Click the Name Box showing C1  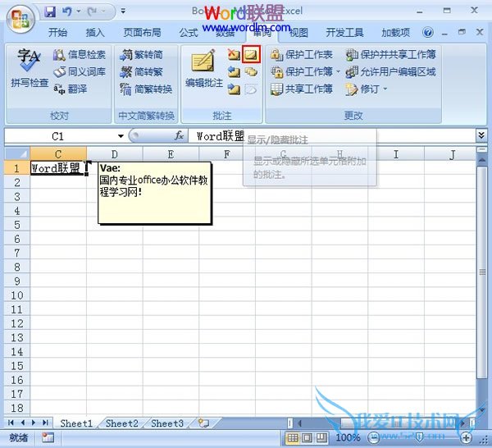(x=60, y=136)
